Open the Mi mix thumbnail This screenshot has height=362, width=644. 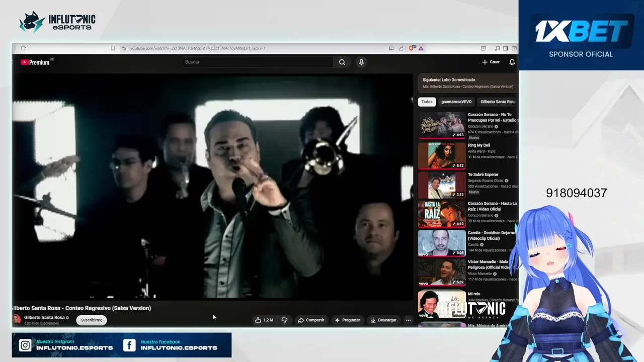coord(442,304)
